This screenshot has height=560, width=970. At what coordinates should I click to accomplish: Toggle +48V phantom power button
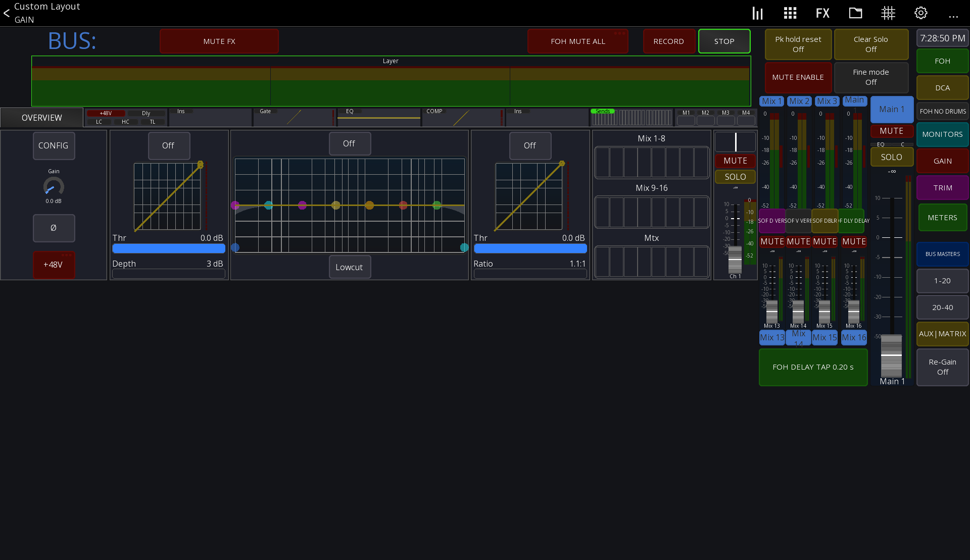(54, 265)
